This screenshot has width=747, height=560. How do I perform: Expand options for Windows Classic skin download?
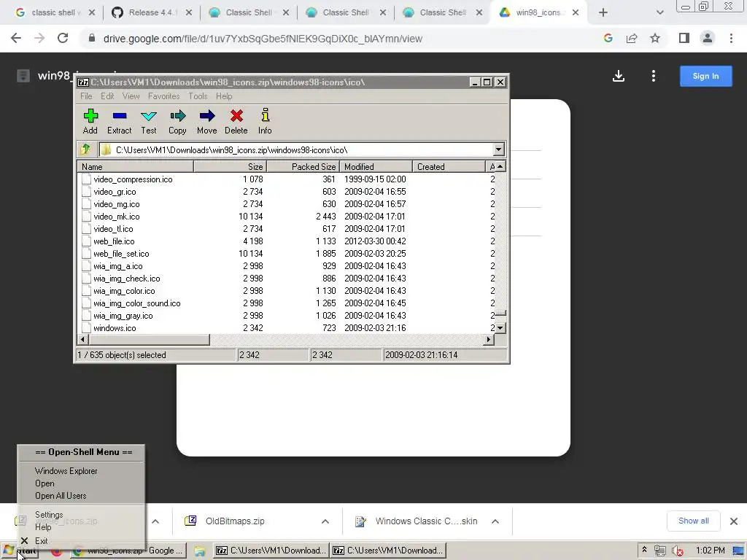tap(495, 521)
